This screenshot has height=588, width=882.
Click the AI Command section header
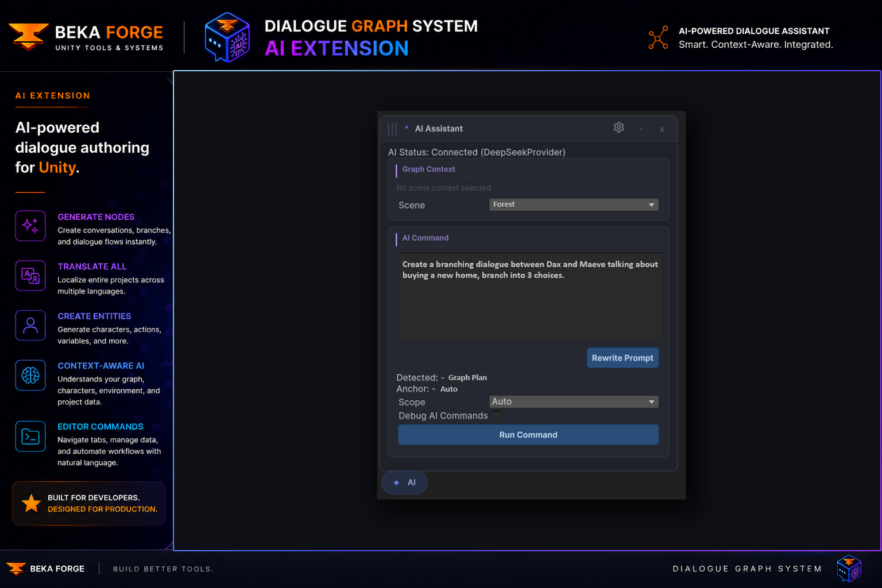(425, 238)
